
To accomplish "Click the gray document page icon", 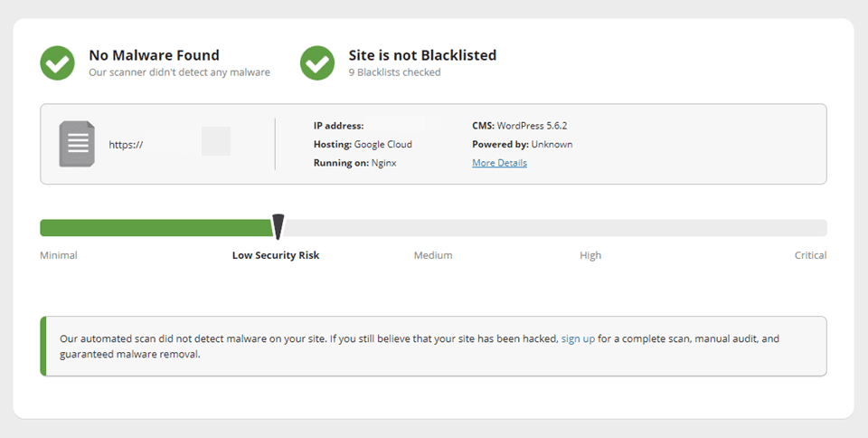I will click(77, 144).
